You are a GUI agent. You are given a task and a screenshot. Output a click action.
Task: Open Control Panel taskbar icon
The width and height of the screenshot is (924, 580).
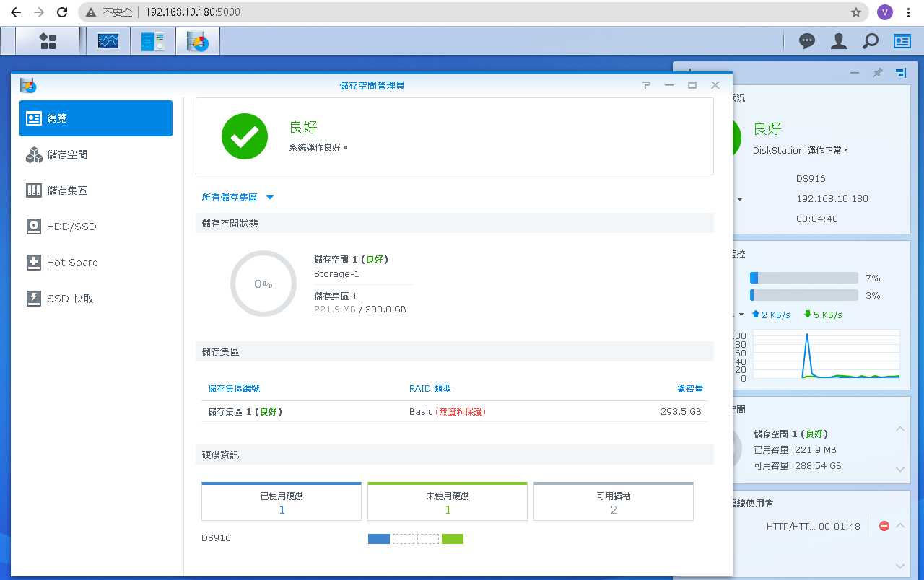pos(153,41)
